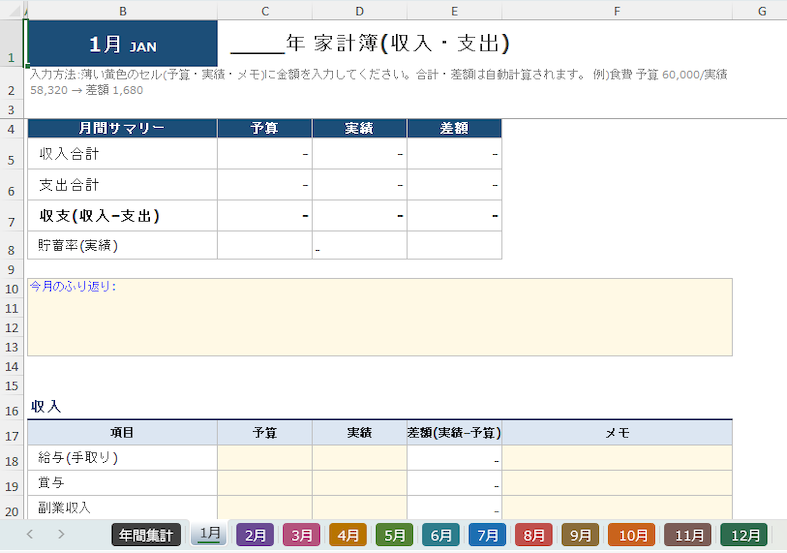787x553 pixels.
Task: Click the 収支(収入−支出) label cell
Action: [122, 216]
